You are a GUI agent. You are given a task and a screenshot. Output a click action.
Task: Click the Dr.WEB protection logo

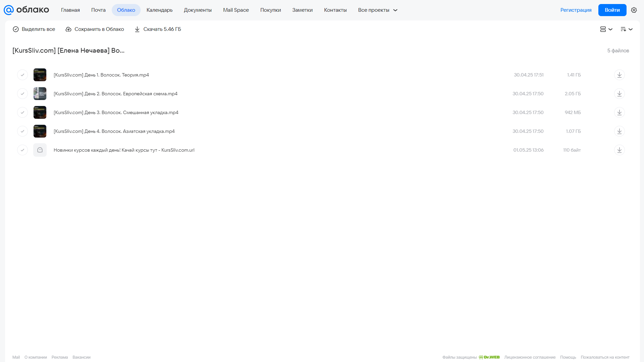(x=489, y=357)
